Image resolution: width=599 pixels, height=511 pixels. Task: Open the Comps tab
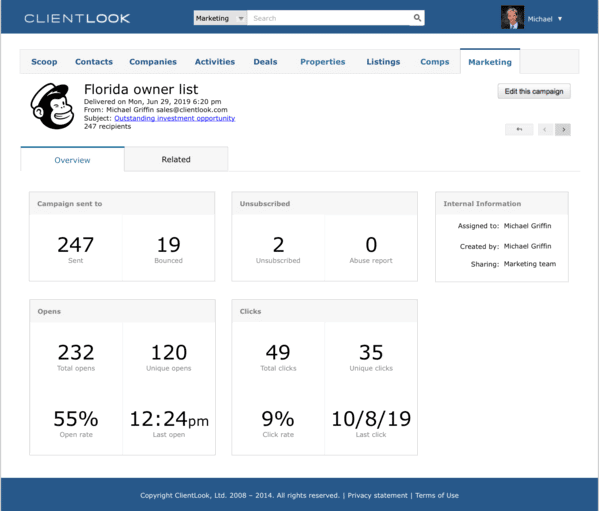(x=435, y=62)
